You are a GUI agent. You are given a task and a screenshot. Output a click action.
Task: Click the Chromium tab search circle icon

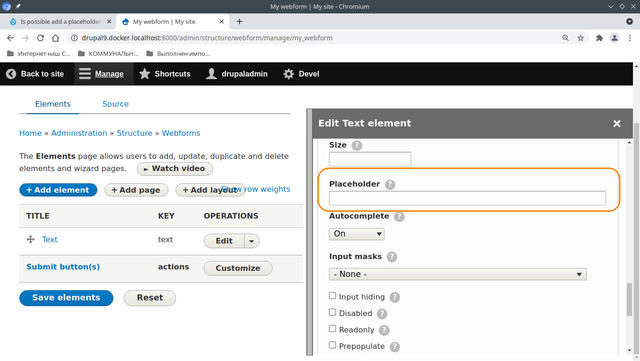(629, 22)
